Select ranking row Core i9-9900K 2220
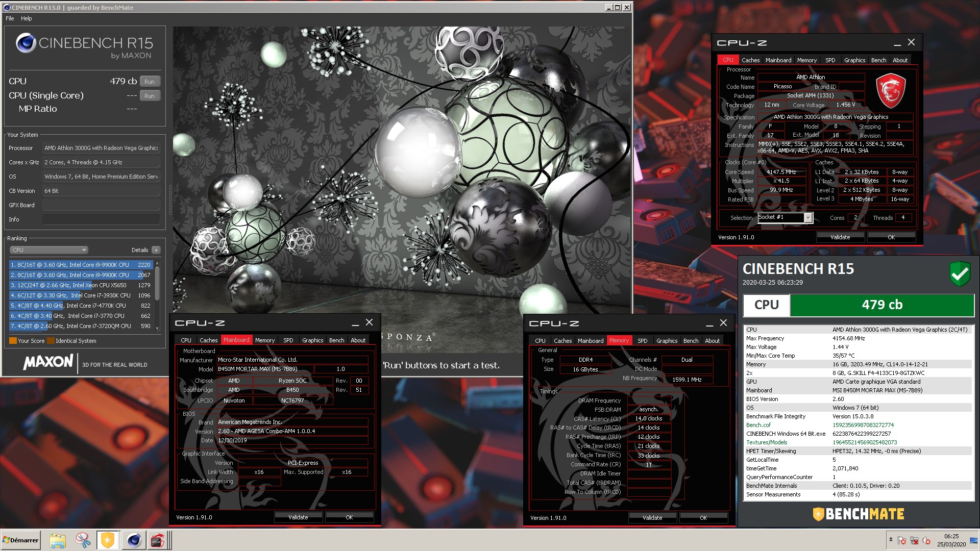 pyautogui.click(x=81, y=265)
